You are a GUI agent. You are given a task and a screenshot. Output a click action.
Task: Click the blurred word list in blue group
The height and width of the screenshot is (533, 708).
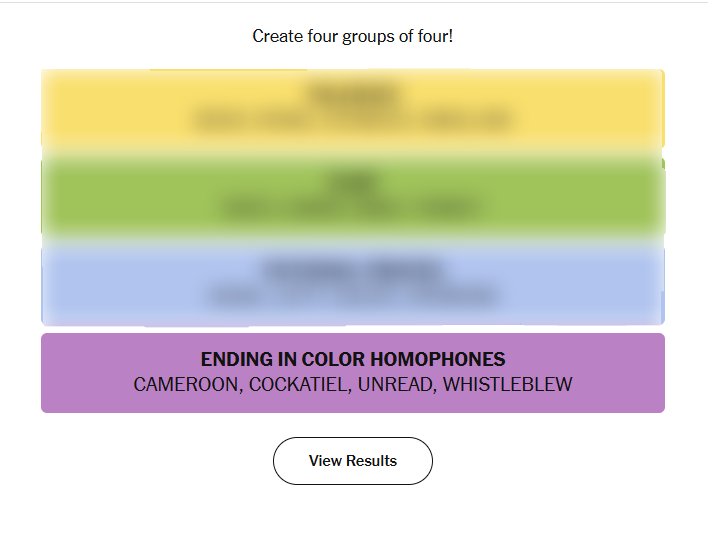coord(352,296)
